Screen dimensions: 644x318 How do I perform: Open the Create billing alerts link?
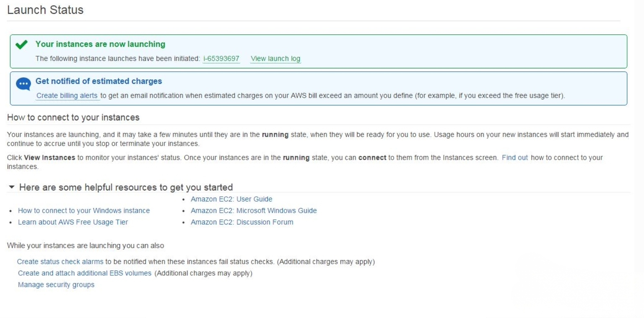coord(68,95)
